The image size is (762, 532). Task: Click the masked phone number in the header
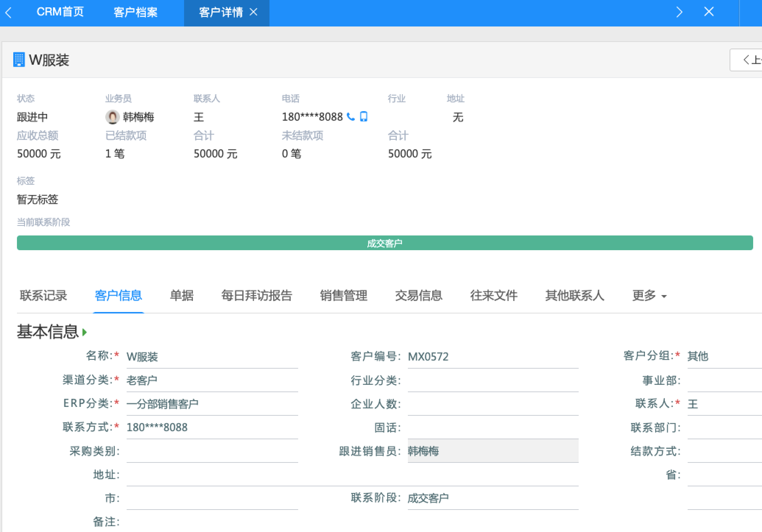(312, 117)
